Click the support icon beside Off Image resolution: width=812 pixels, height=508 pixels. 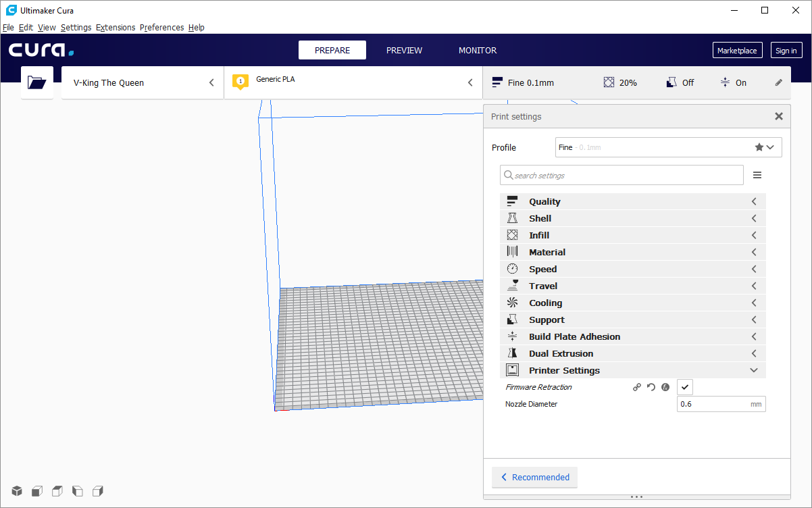click(671, 82)
